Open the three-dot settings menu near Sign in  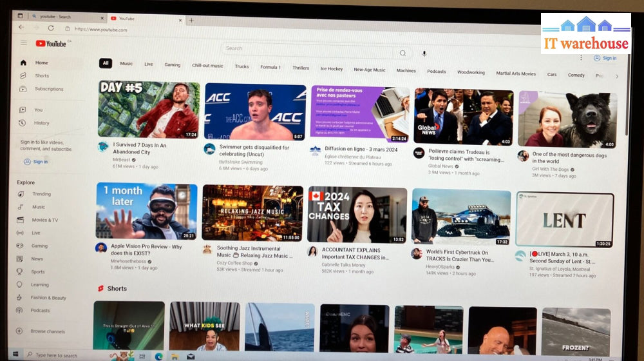[x=581, y=57]
